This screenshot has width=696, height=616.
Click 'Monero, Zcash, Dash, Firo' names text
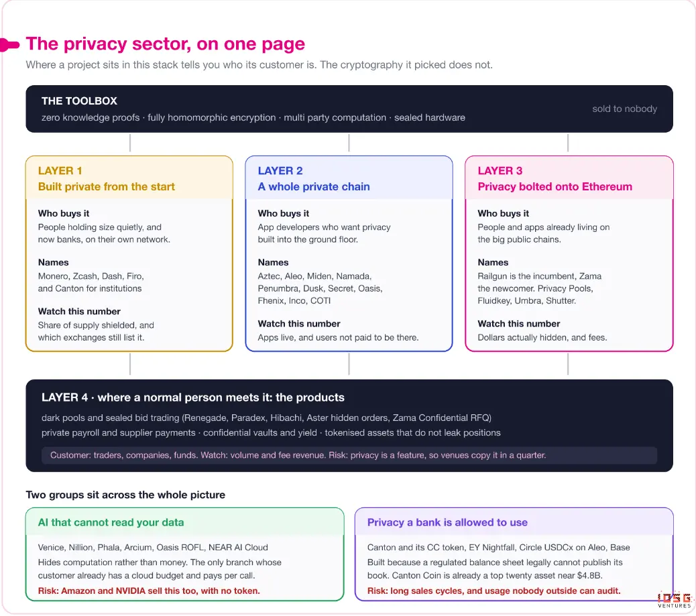[x=91, y=276]
